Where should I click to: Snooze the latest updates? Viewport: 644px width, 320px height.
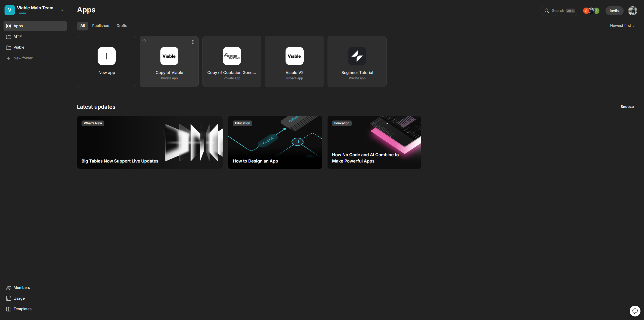627,107
